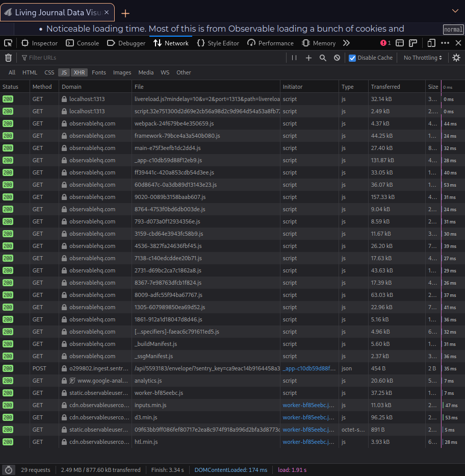Open Performance panel

tap(270, 43)
